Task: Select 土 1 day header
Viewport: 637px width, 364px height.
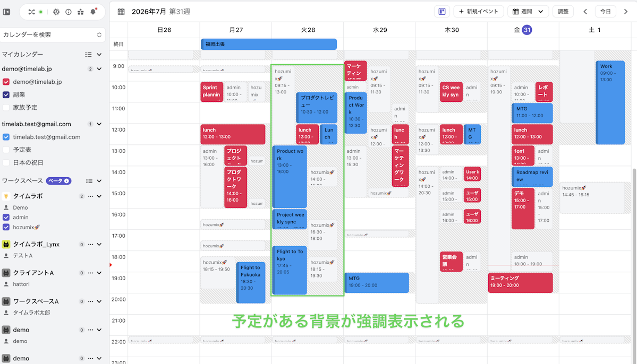Action: (594, 30)
